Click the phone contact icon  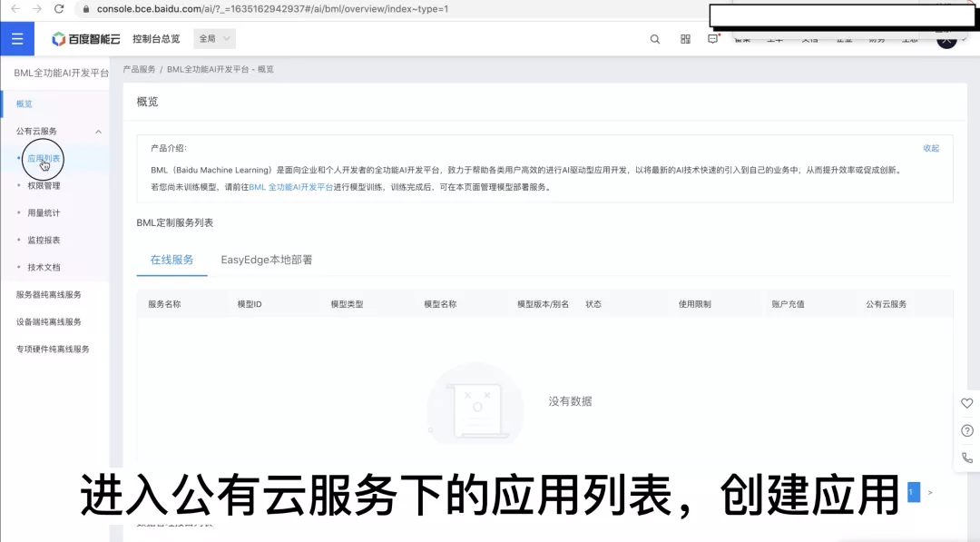tap(967, 458)
